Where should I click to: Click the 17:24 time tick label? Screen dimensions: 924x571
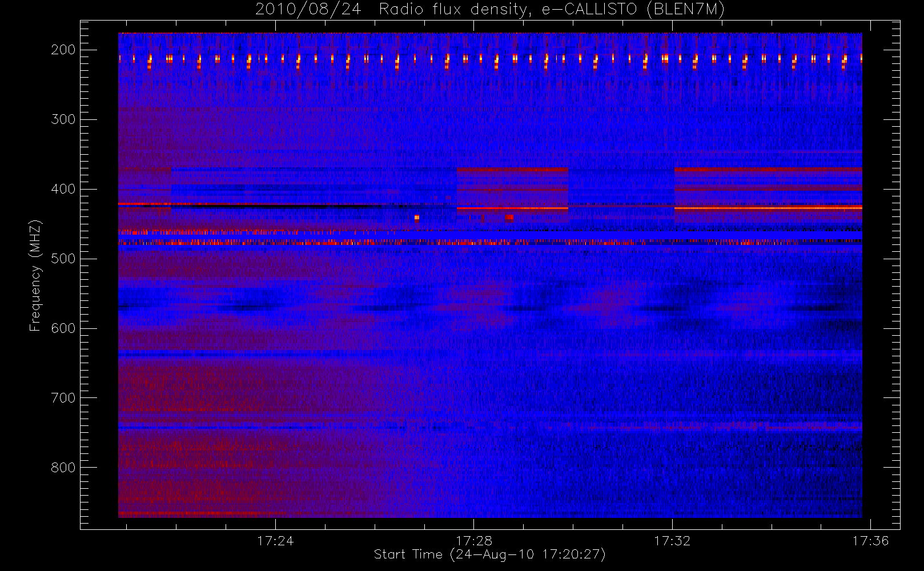point(275,541)
